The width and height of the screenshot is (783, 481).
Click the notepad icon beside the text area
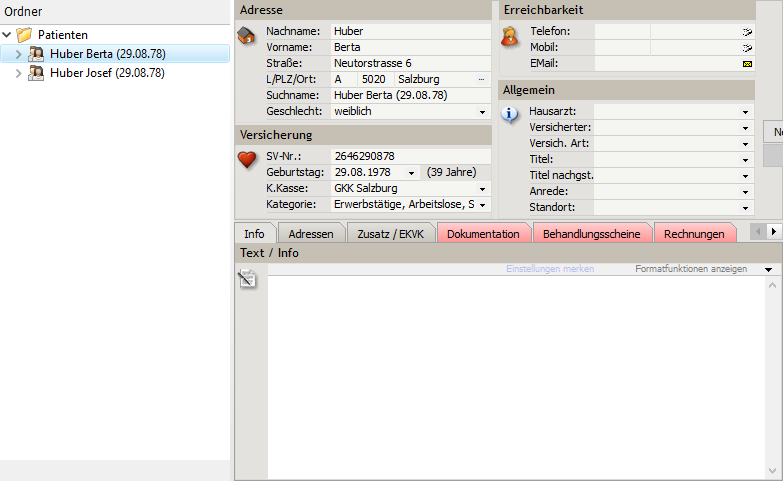[x=247, y=280]
